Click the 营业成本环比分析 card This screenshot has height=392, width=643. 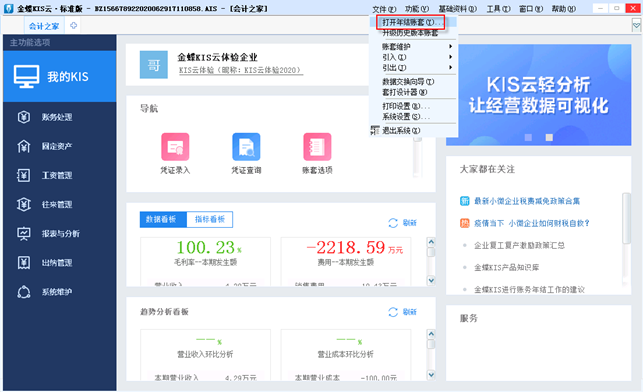(x=346, y=355)
